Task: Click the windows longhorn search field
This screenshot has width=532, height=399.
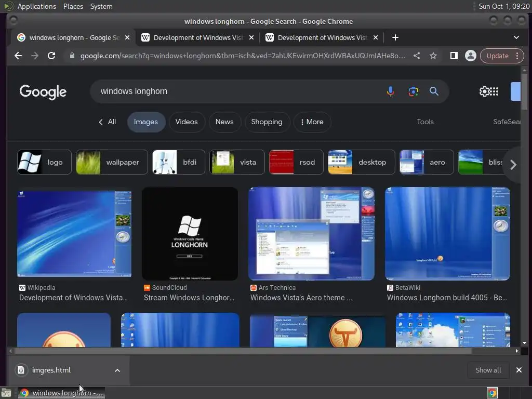Action: (237, 91)
